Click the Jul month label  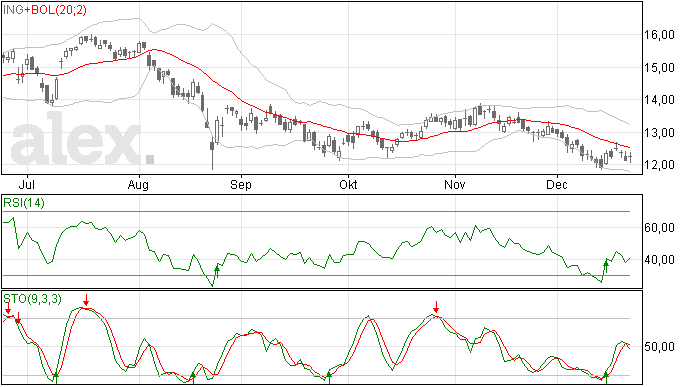pyautogui.click(x=27, y=184)
